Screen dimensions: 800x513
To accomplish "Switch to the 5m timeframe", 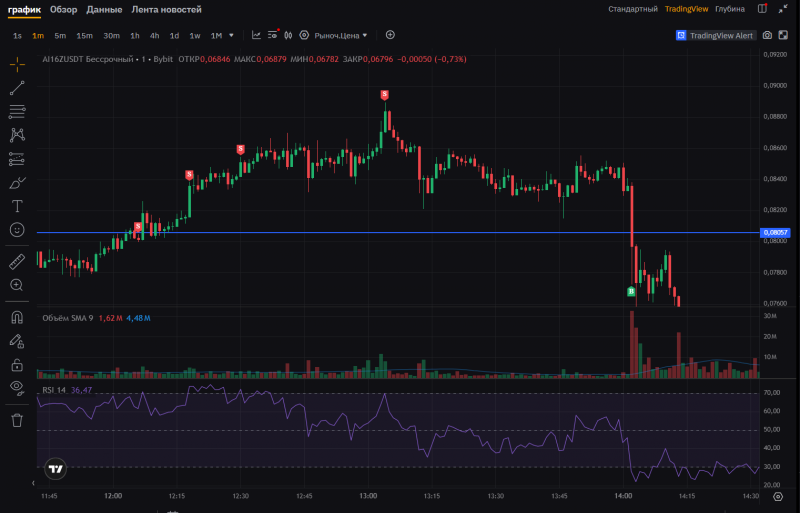I will coord(60,36).
